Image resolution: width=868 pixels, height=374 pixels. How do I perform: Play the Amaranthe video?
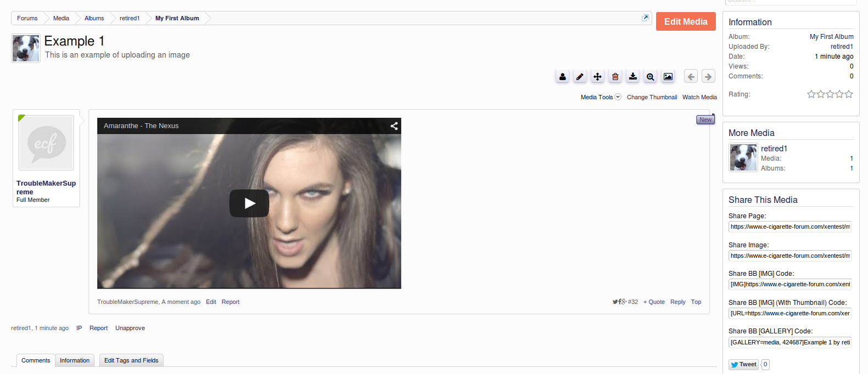249,203
